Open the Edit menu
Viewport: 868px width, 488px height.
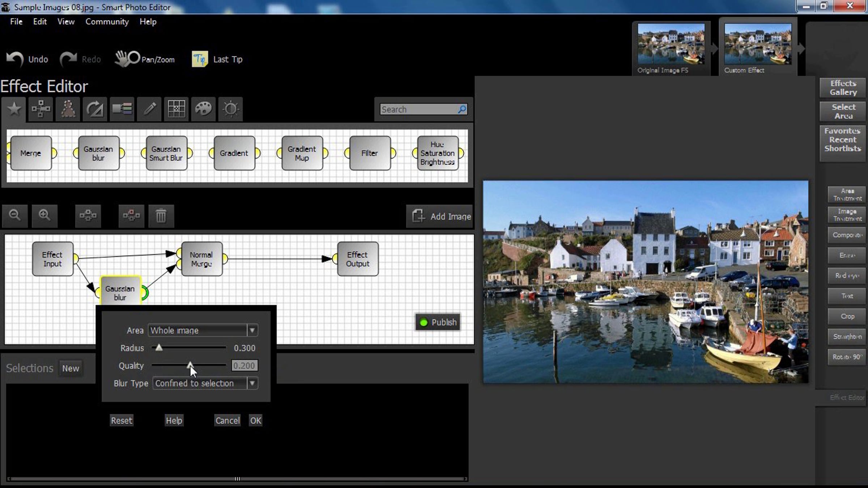(x=40, y=22)
